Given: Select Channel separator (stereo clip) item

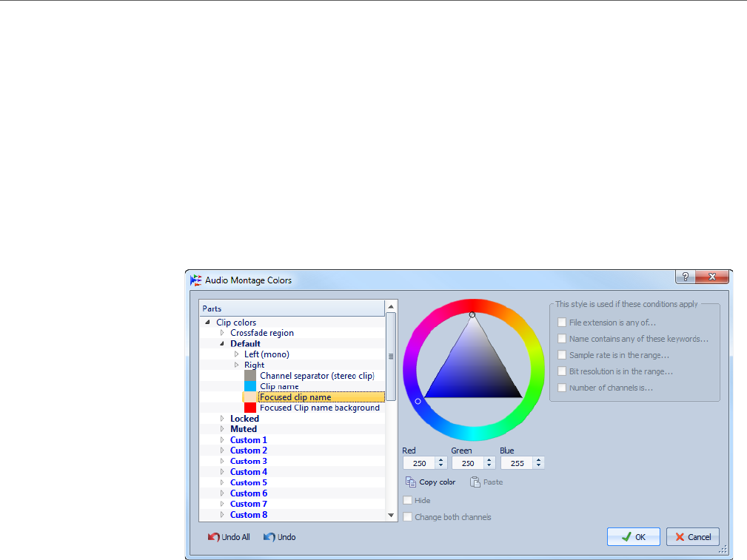Looking at the screenshot, I should (318, 376).
